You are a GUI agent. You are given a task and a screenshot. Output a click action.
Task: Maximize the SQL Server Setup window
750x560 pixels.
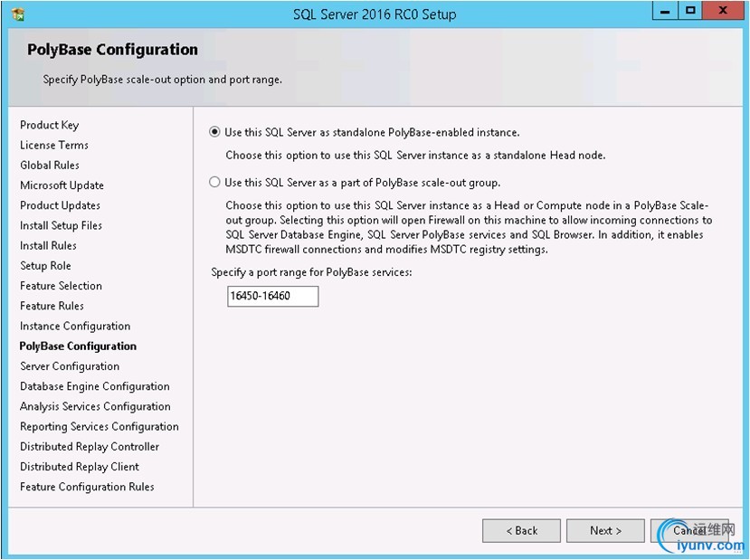(689, 11)
